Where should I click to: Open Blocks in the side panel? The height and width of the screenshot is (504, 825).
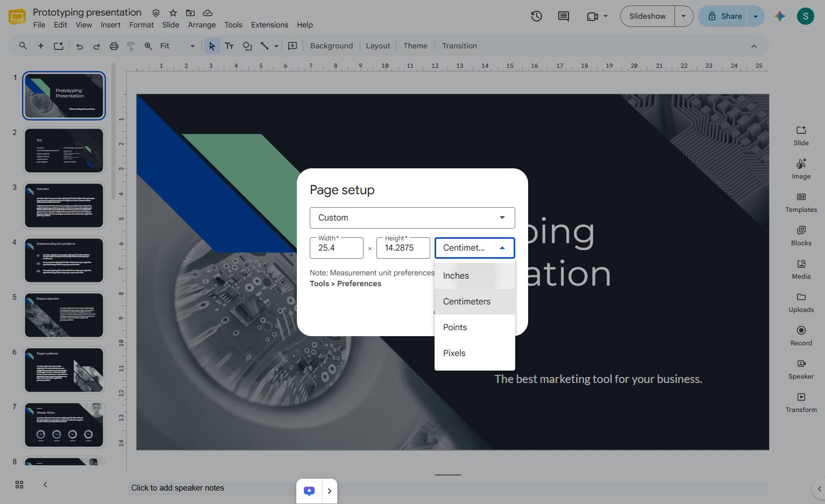[x=801, y=236]
